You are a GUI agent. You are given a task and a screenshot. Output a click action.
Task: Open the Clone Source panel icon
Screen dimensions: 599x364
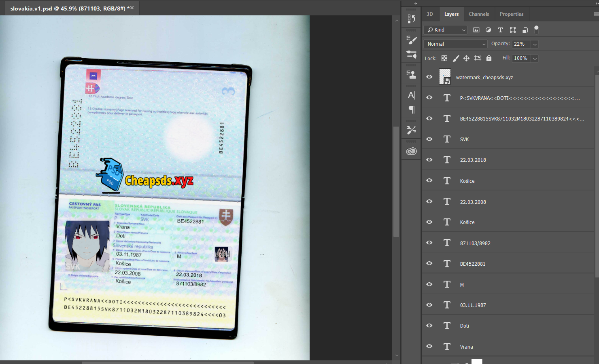[x=411, y=74]
